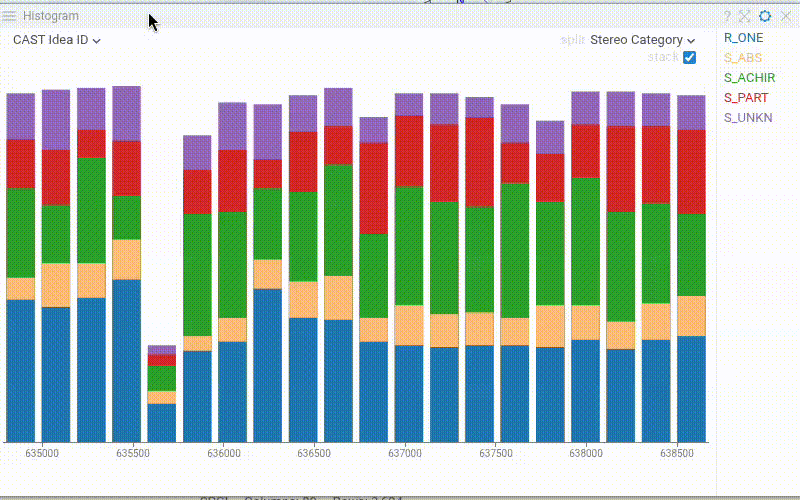Image resolution: width=800 pixels, height=500 pixels.
Task: Click S_ACHIR legend entry
Action: pos(749,78)
